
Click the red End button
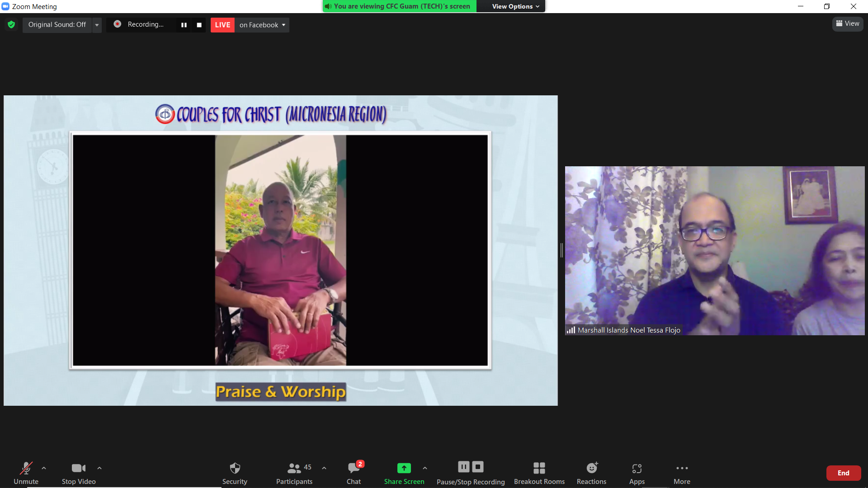[843, 473]
